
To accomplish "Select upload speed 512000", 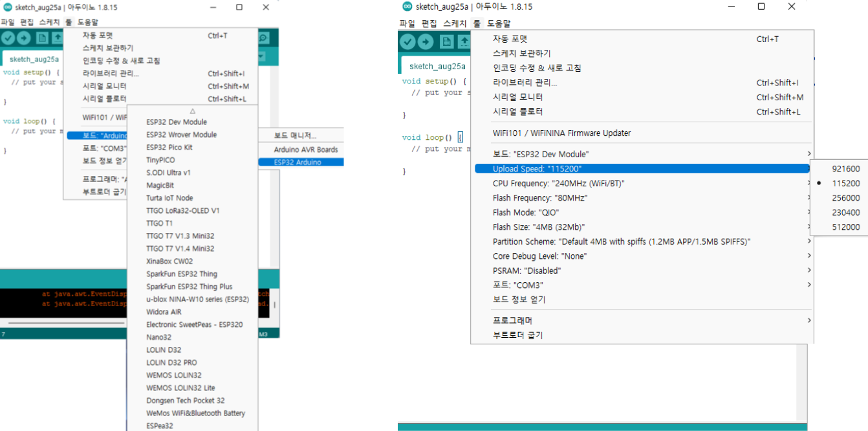I will coord(846,227).
